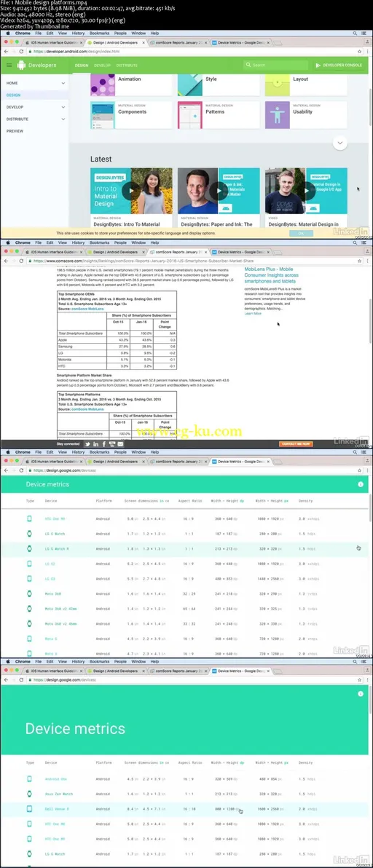
Task: Click the DEVELOPER CONSOLE button
Action: 339,66
